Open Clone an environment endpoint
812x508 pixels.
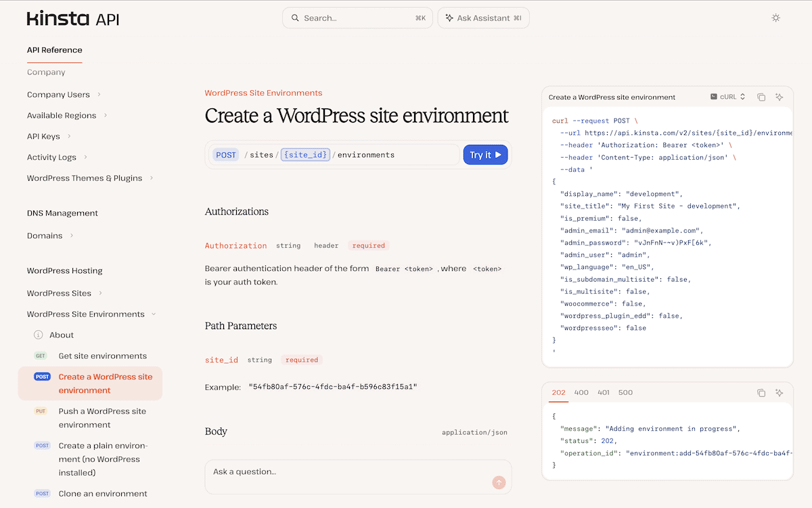[x=103, y=494]
